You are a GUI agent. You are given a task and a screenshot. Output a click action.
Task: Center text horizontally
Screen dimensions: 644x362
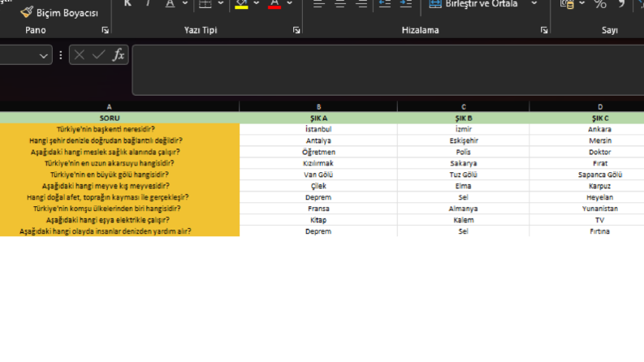coord(340,4)
